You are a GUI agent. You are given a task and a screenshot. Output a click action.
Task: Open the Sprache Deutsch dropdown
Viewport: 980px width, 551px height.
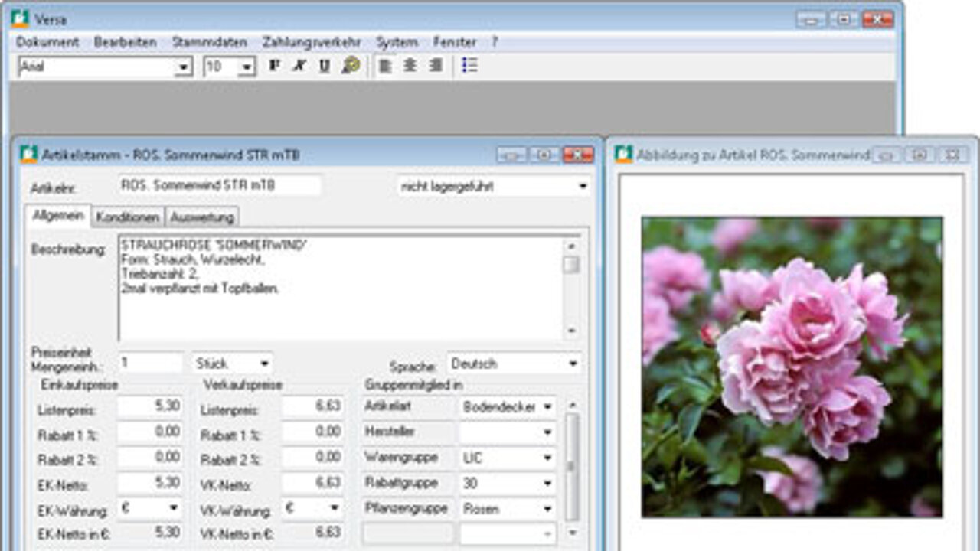(573, 363)
